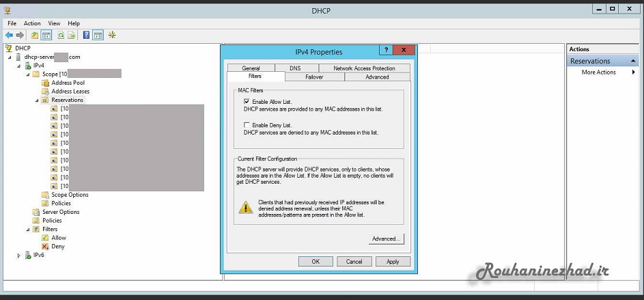Open the Help menu

(x=74, y=23)
